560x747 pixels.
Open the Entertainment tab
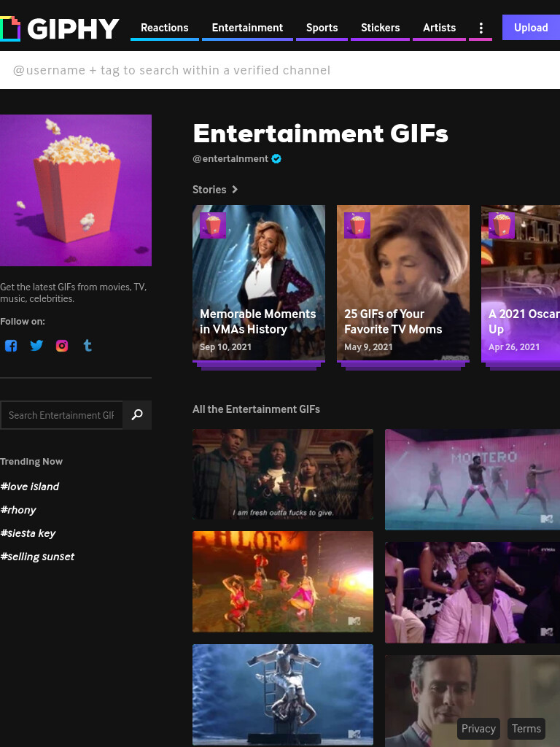click(247, 28)
